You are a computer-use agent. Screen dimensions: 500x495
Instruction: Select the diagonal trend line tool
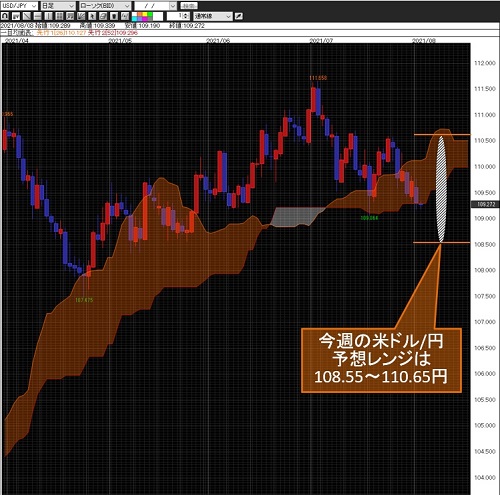click(x=27, y=16)
